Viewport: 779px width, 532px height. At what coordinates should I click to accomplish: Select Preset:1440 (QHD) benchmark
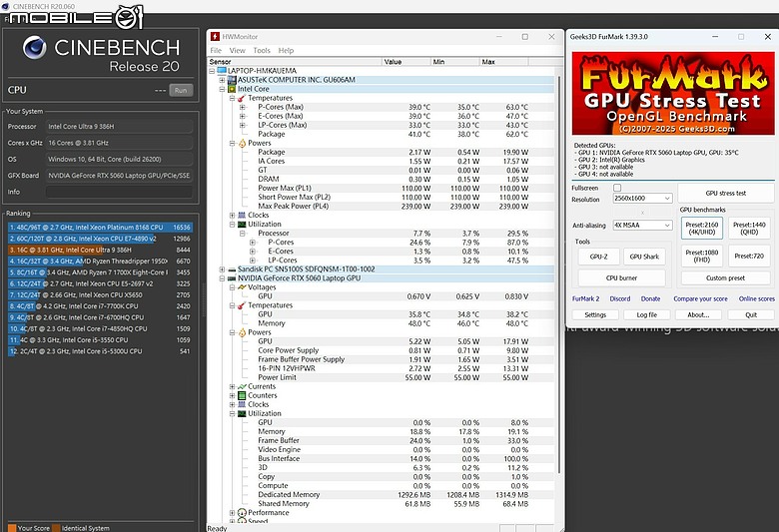tap(749, 228)
